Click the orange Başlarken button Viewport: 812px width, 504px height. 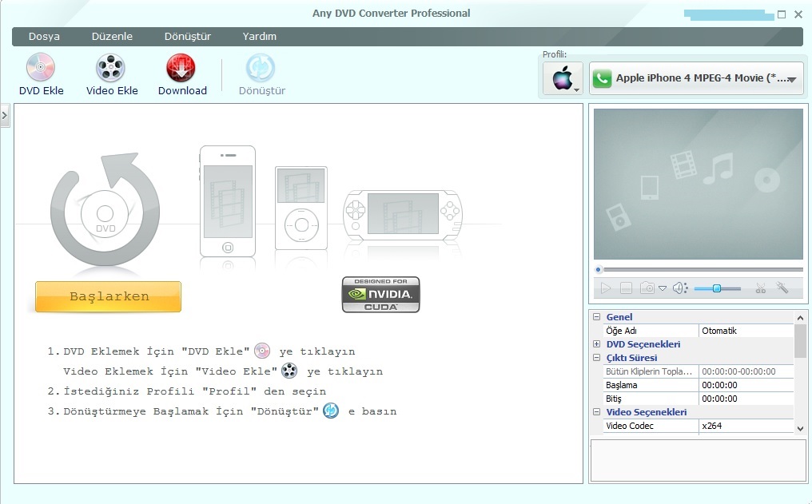click(109, 296)
